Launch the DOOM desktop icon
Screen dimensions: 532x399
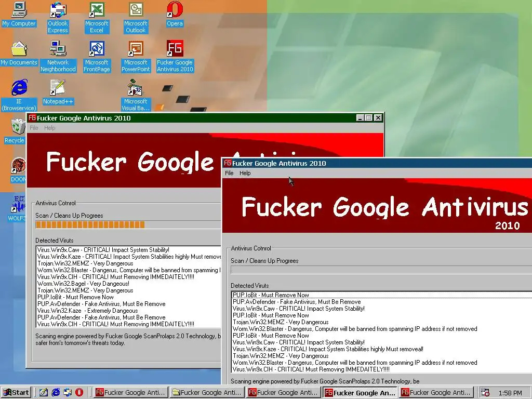coord(18,170)
